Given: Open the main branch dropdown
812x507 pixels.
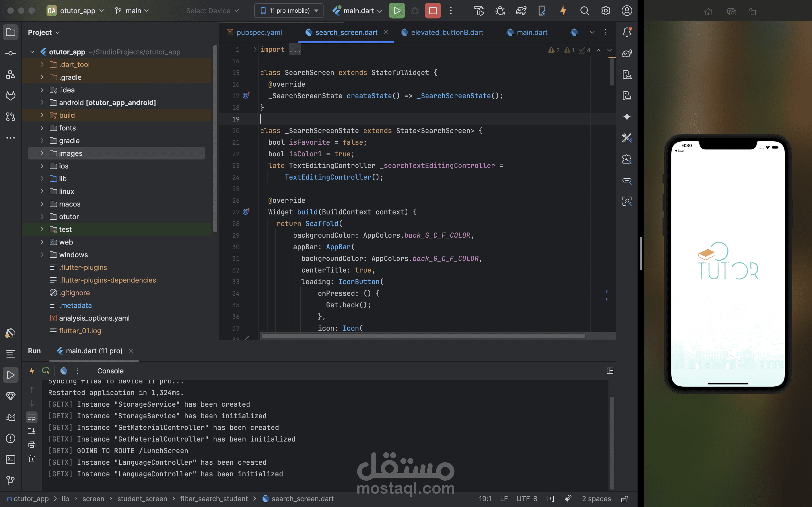Looking at the screenshot, I should coord(132,11).
